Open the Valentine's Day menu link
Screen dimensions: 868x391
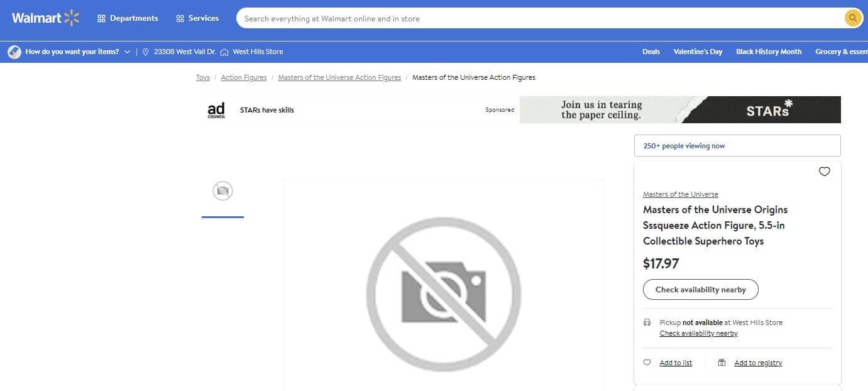point(698,52)
